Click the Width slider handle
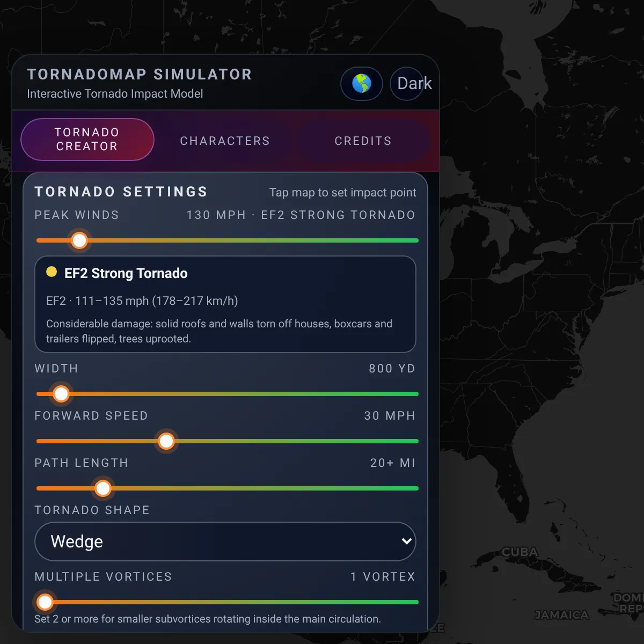The image size is (644, 644). (61, 394)
